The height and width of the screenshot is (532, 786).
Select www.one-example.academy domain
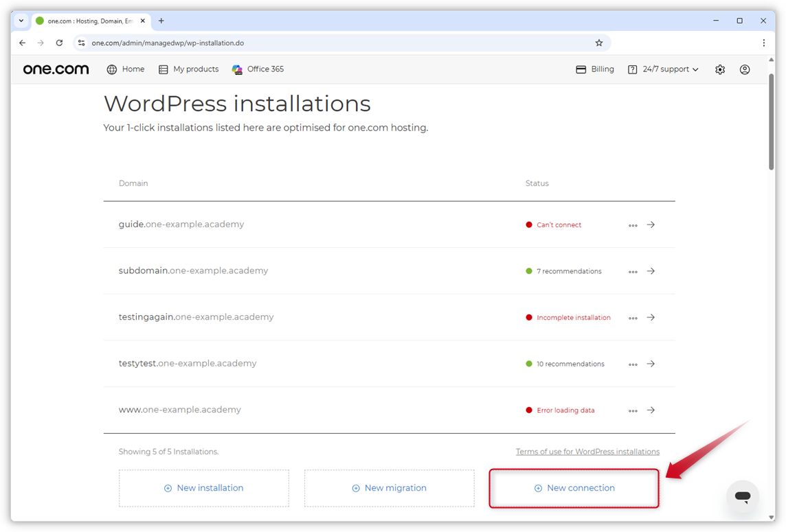[x=180, y=410]
